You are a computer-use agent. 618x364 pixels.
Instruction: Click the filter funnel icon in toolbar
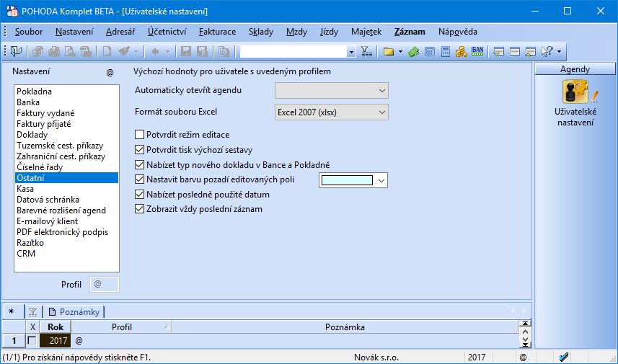[x=366, y=51]
